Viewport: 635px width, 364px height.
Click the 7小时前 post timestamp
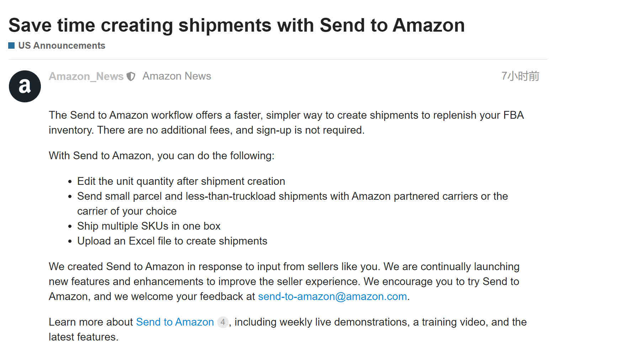(520, 76)
